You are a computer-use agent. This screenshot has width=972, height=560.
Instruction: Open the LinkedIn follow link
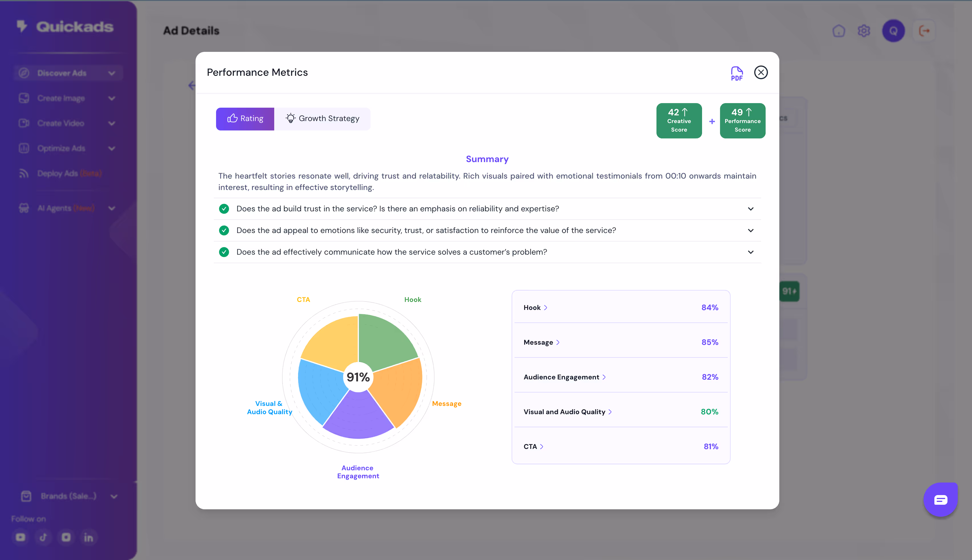coord(88,537)
